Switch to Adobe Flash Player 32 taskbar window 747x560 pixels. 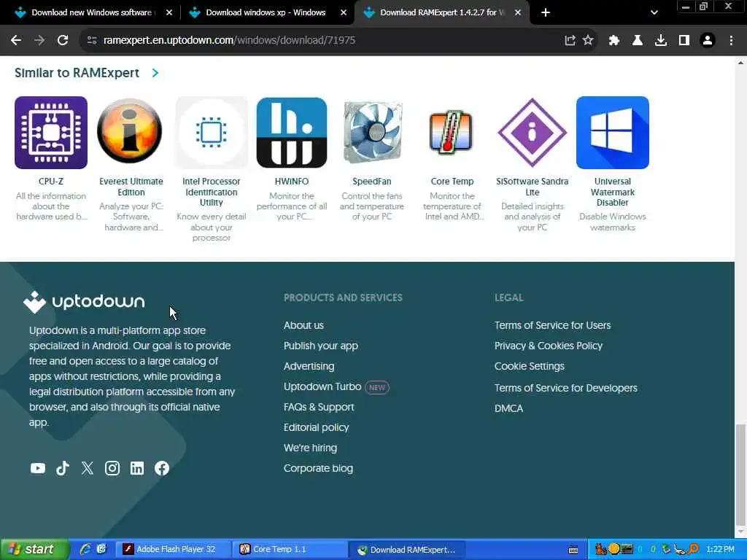[x=174, y=550]
